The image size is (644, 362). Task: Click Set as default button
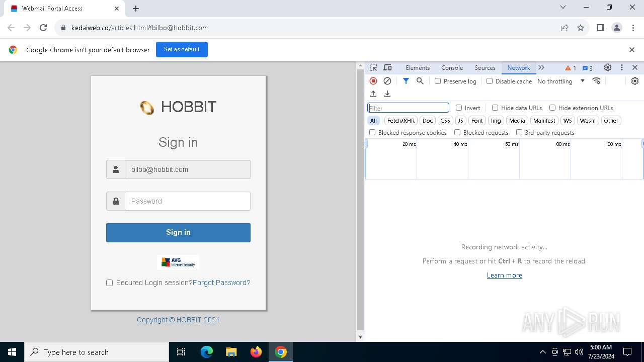182,49
